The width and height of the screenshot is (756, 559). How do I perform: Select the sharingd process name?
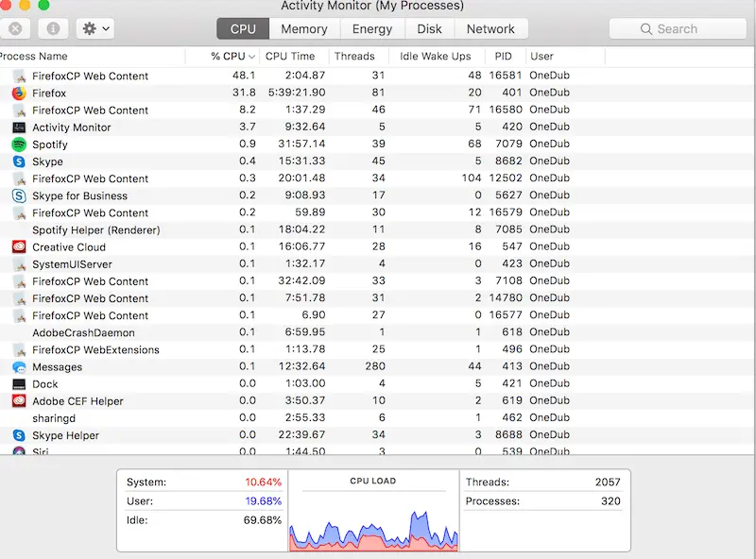(54, 418)
